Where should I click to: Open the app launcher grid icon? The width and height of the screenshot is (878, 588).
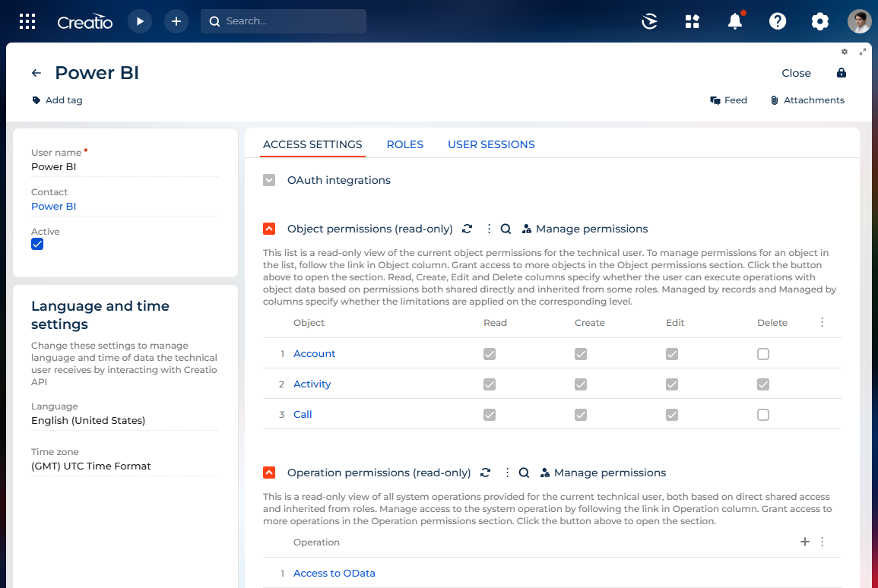click(27, 21)
